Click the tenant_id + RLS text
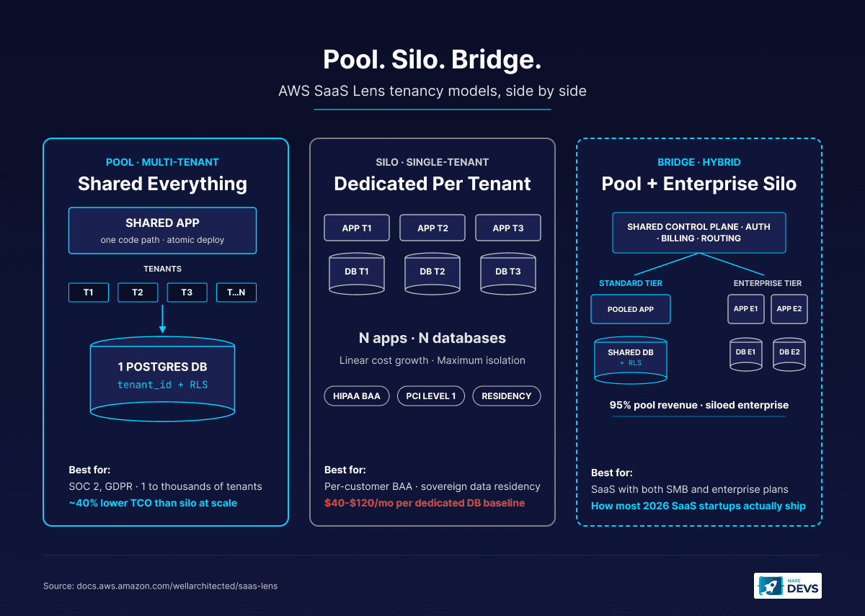Screen dimensions: 865x616 pyautogui.click(x=162, y=385)
